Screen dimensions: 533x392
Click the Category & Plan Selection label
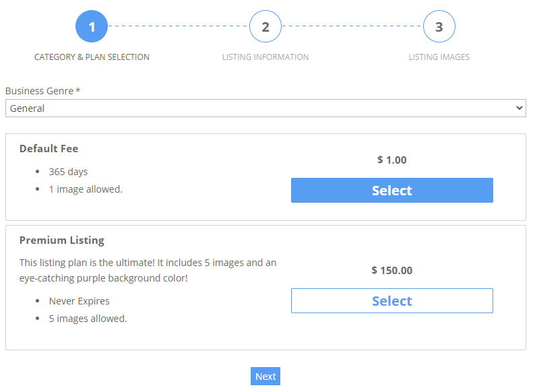(x=92, y=57)
